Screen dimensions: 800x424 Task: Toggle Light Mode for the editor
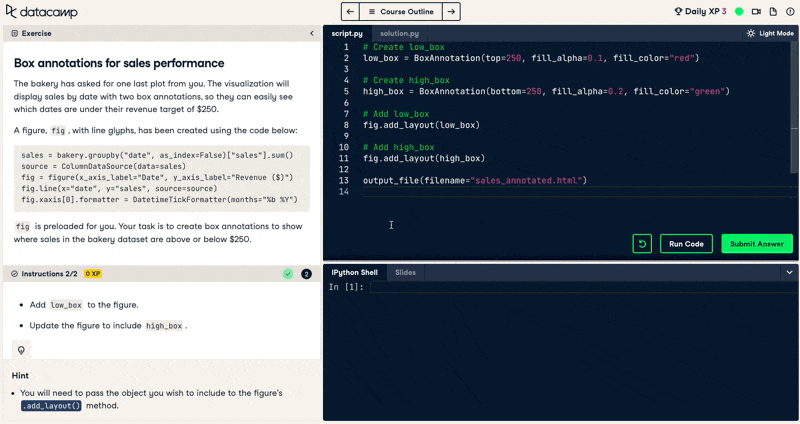(770, 33)
